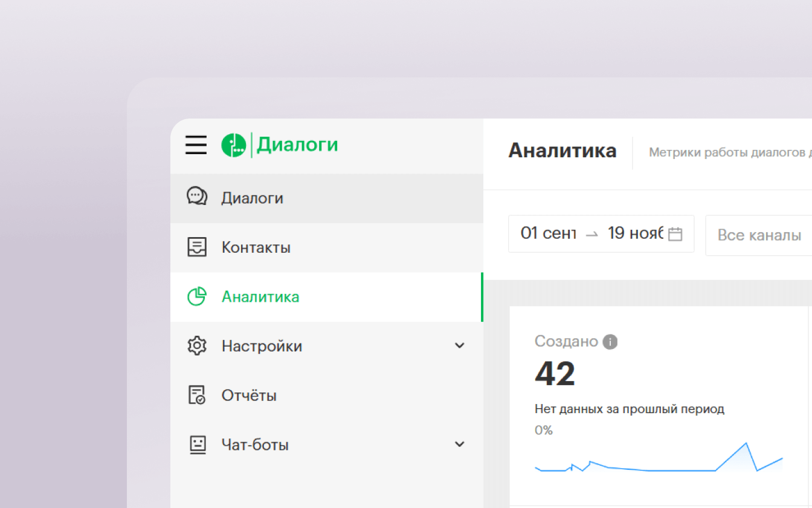Screen dimensions: 812x508
Task: Open the hamburger menu
Action: coord(196,145)
